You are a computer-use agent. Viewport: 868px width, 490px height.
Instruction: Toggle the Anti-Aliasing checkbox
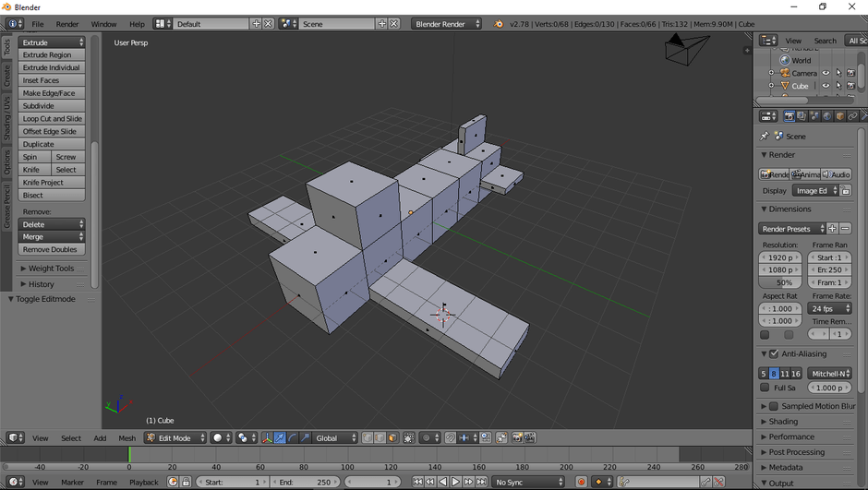coord(774,354)
